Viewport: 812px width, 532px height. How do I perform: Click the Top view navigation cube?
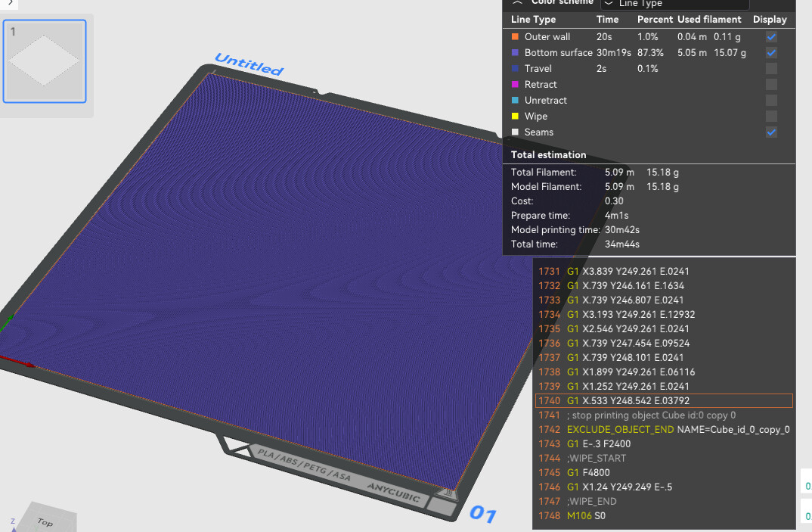pos(45,521)
